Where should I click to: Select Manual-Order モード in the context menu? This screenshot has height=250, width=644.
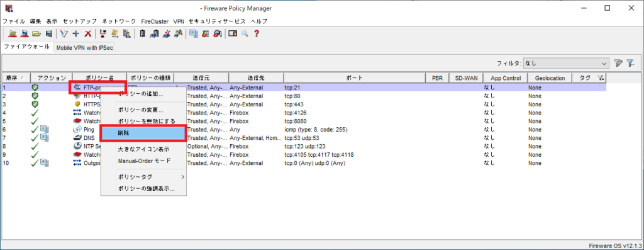click(144, 161)
